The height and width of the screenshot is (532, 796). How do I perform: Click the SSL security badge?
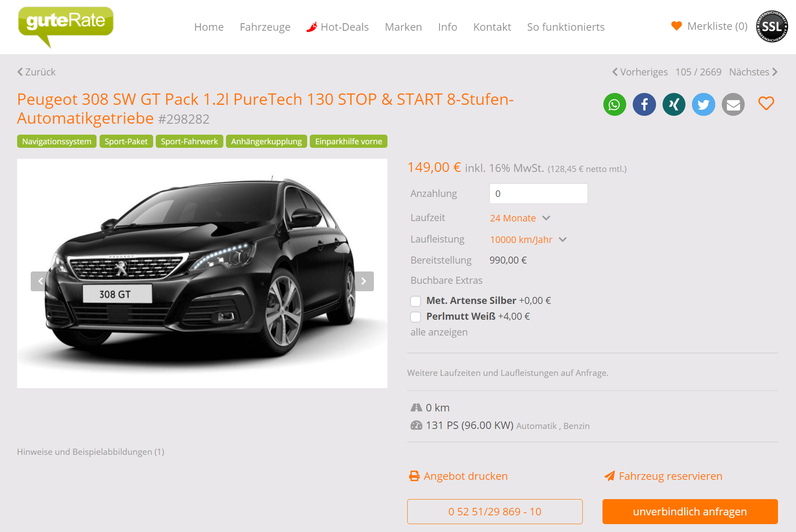772,26
